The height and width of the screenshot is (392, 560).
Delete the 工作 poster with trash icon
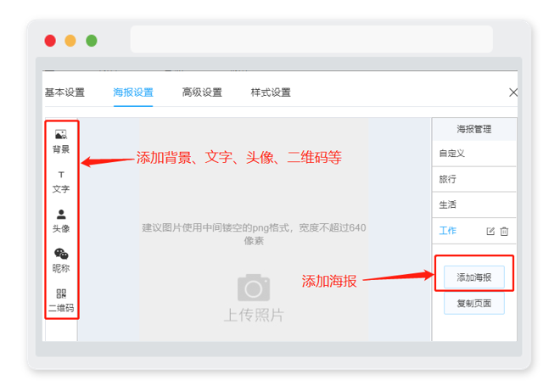(504, 232)
